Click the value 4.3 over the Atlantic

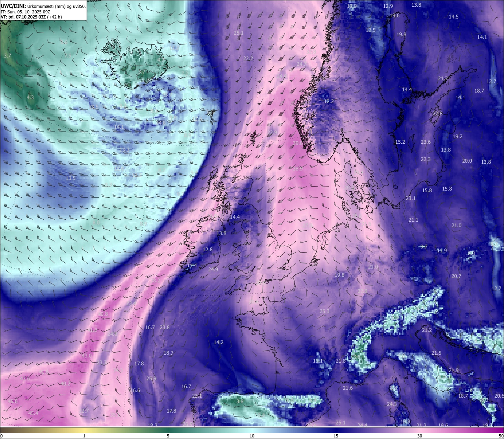click(30, 97)
